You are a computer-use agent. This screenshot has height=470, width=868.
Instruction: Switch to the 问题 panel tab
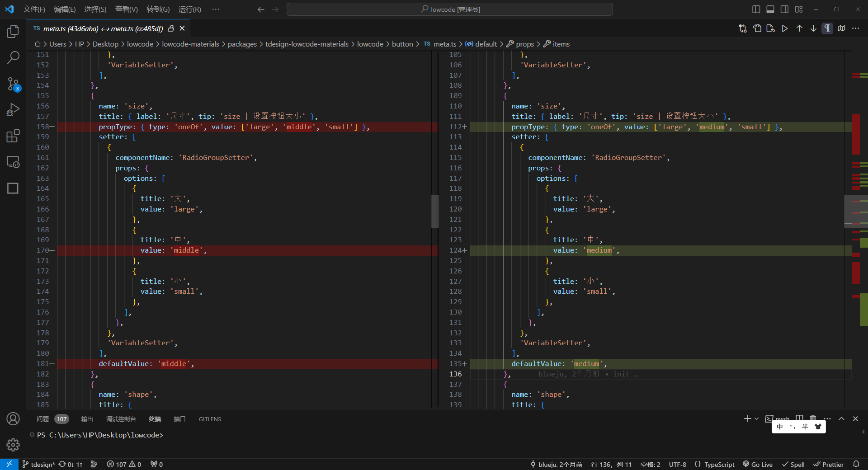pyautogui.click(x=52, y=419)
